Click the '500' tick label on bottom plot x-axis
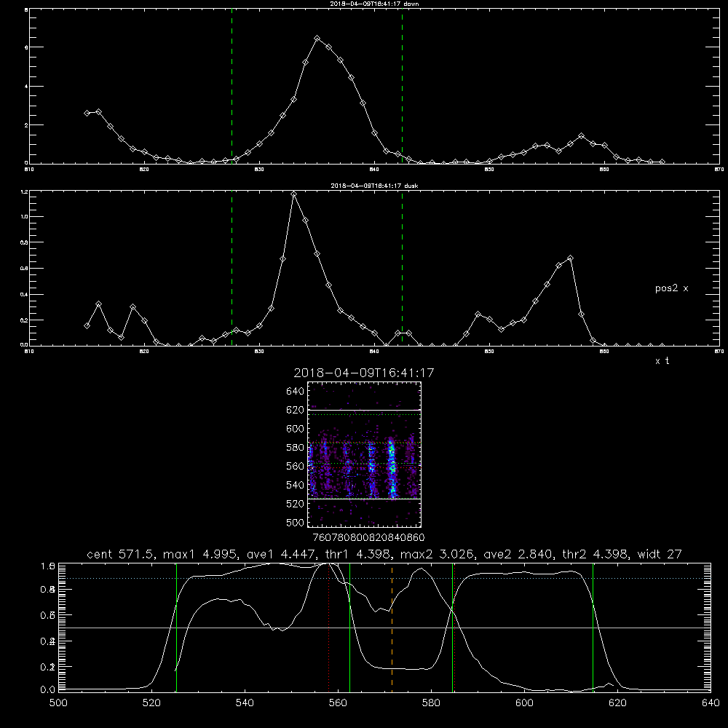Image resolution: width=728 pixels, height=728 pixels. (58, 703)
